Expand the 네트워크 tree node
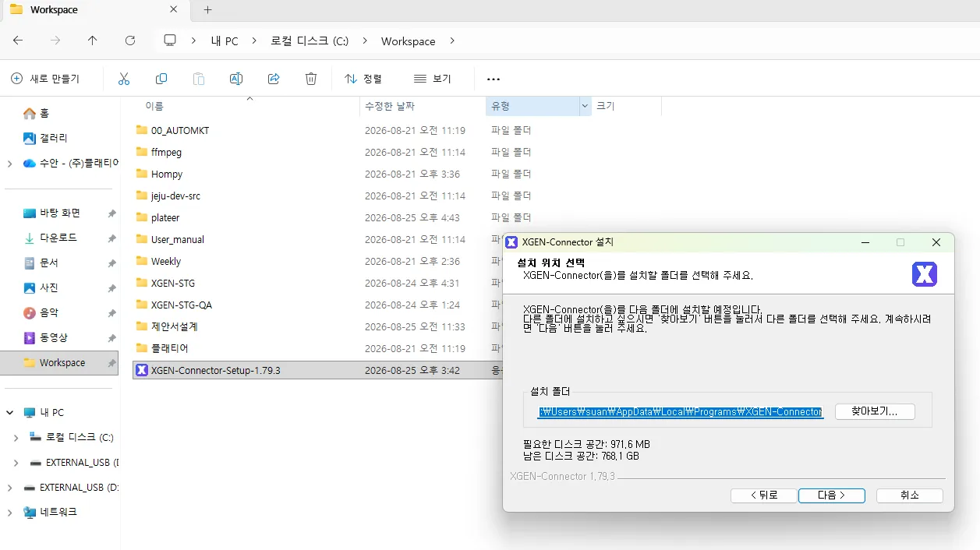The width and height of the screenshot is (980, 550). pyautogui.click(x=9, y=512)
